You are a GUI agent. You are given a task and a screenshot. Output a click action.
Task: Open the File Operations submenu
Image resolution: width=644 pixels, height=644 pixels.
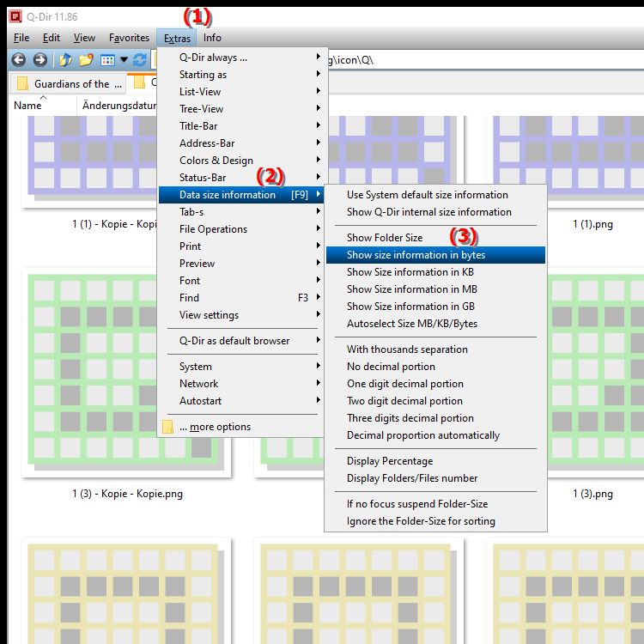[242, 229]
